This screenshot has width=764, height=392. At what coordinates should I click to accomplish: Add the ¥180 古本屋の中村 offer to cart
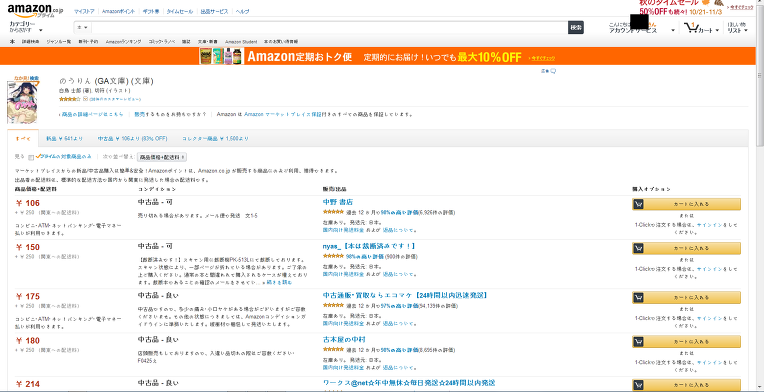coord(687,341)
